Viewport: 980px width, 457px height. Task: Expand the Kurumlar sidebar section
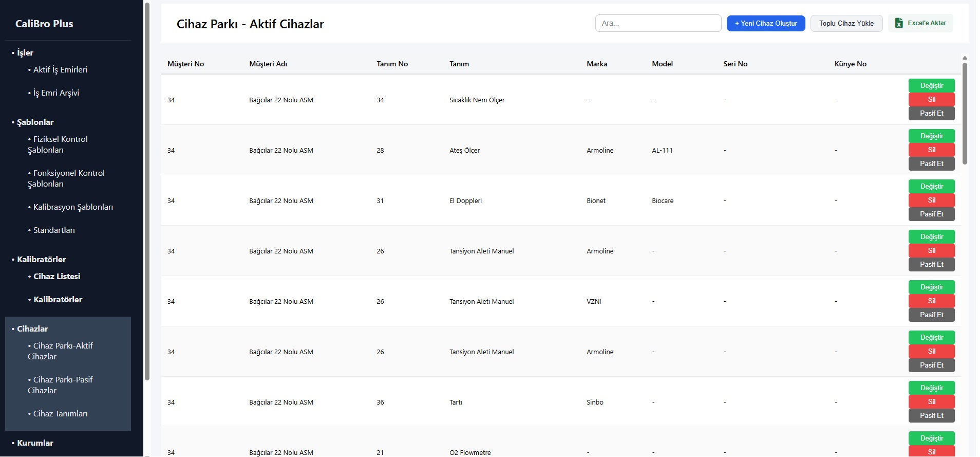coord(35,443)
